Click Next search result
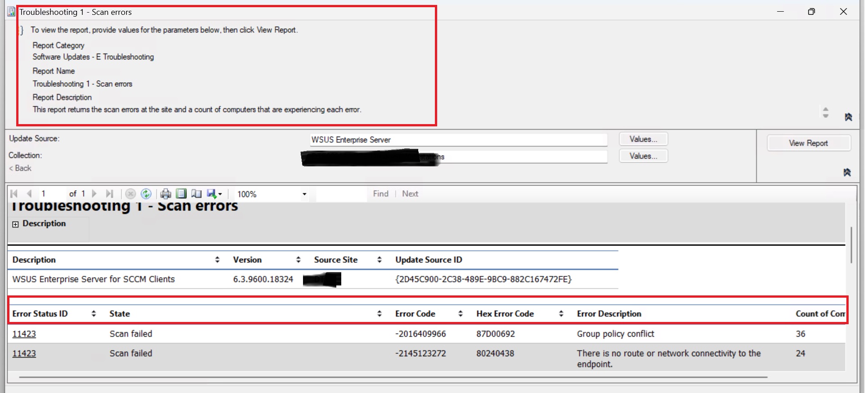 (410, 194)
